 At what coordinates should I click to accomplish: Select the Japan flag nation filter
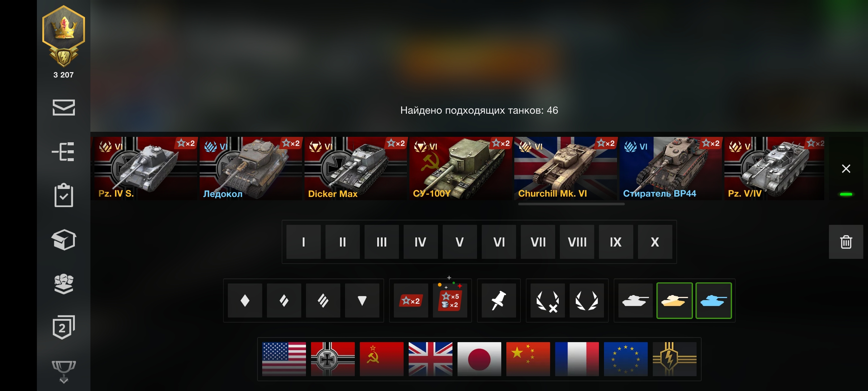(x=479, y=359)
